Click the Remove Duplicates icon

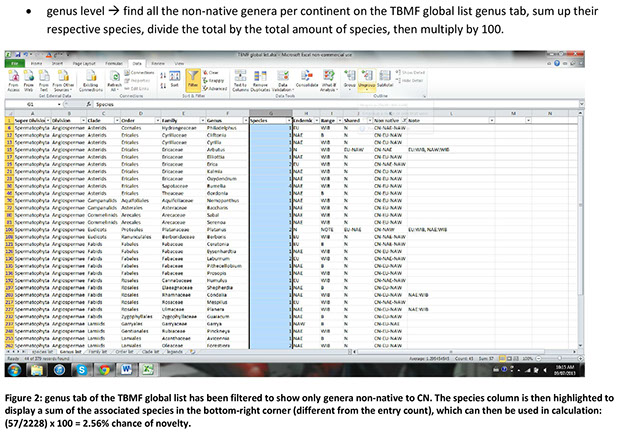pos(260,80)
